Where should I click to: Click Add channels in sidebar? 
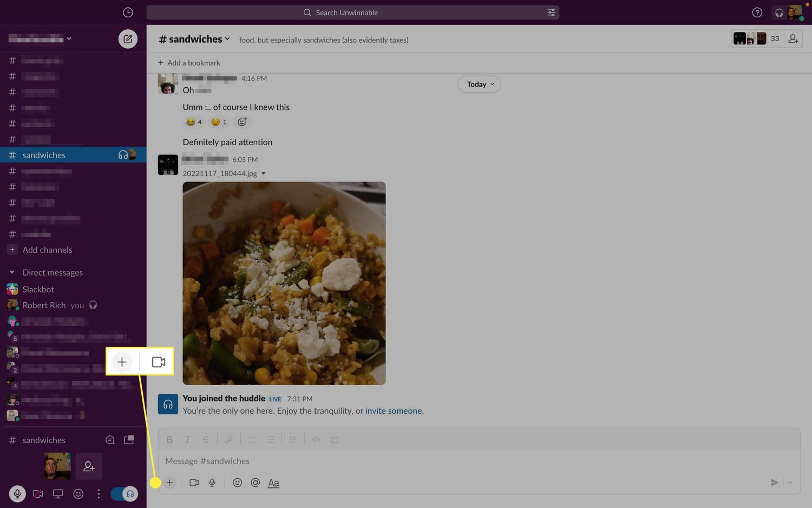click(x=47, y=250)
